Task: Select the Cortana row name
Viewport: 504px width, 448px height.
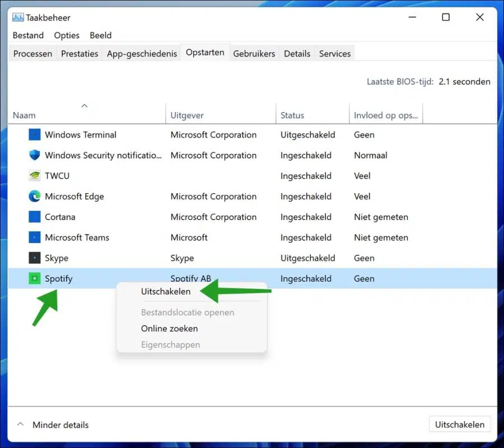Action: (60, 217)
